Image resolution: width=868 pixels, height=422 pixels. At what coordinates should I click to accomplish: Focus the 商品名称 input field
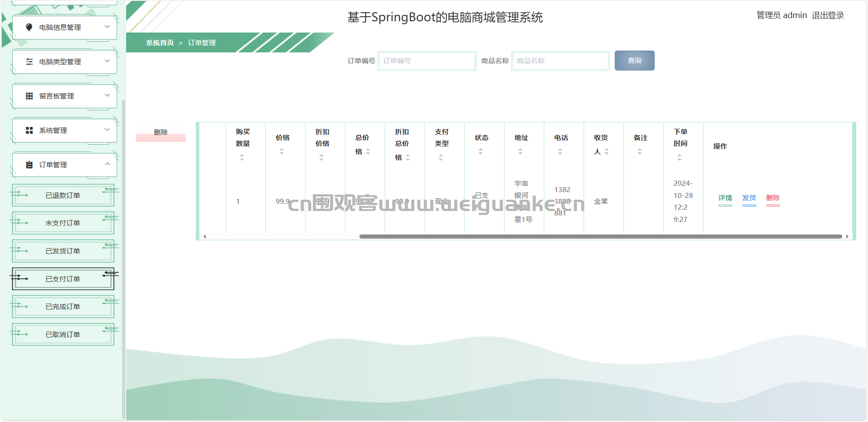[x=561, y=61]
